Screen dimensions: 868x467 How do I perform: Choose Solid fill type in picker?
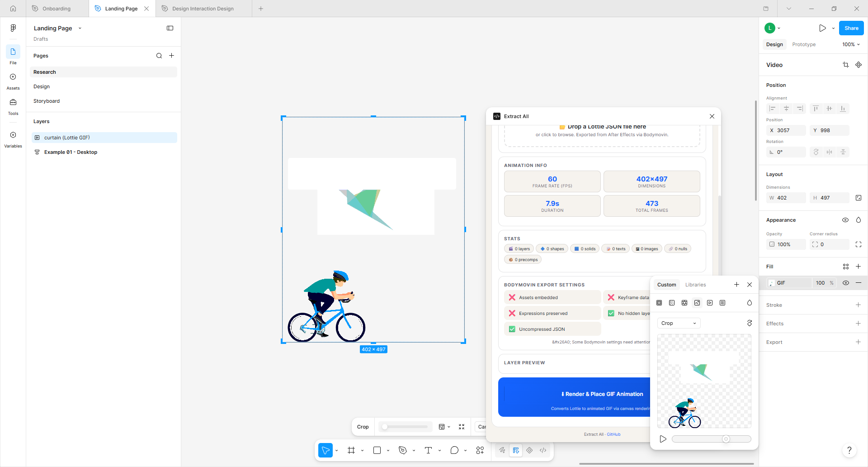pos(659,303)
